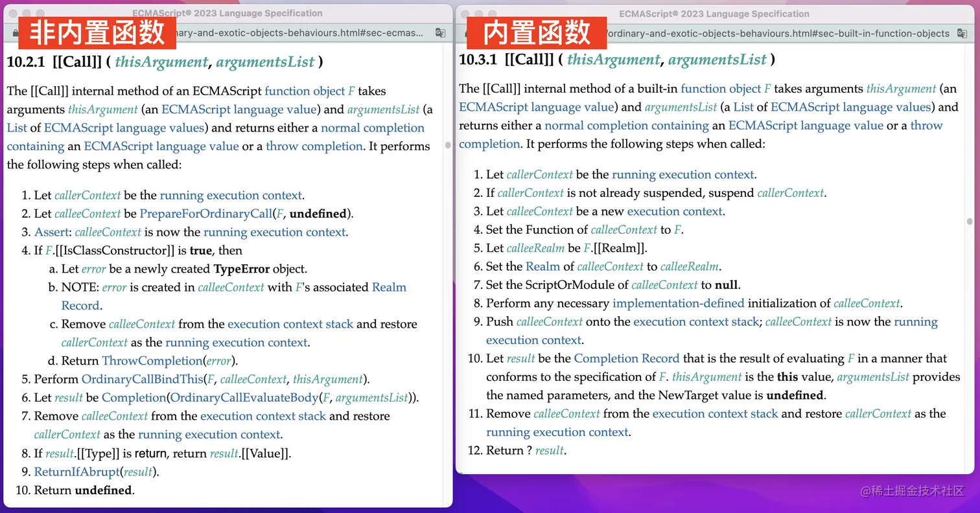Follow the OrdinaryCallBindThis link in step 5

[x=143, y=380]
